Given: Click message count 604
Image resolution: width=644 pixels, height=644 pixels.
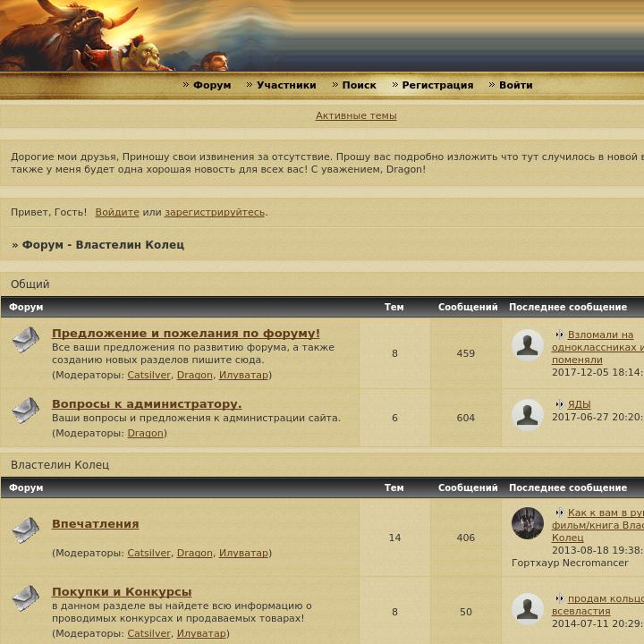Looking at the screenshot, I should pos(466,418).
